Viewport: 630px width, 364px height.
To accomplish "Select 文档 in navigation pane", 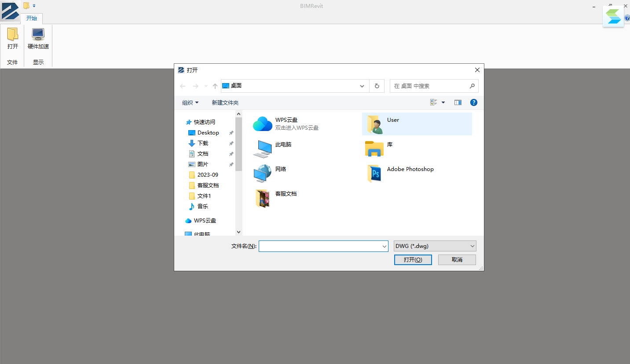I will pos(203,154).
